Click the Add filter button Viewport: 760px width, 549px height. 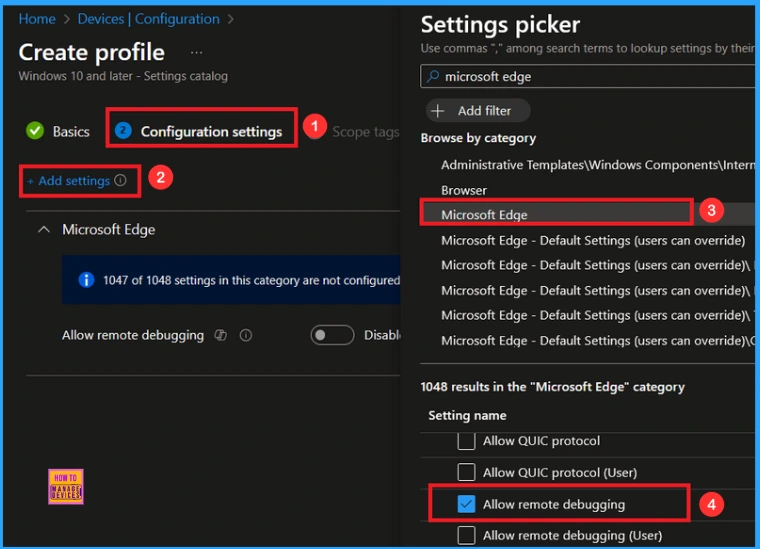(478, 111)
